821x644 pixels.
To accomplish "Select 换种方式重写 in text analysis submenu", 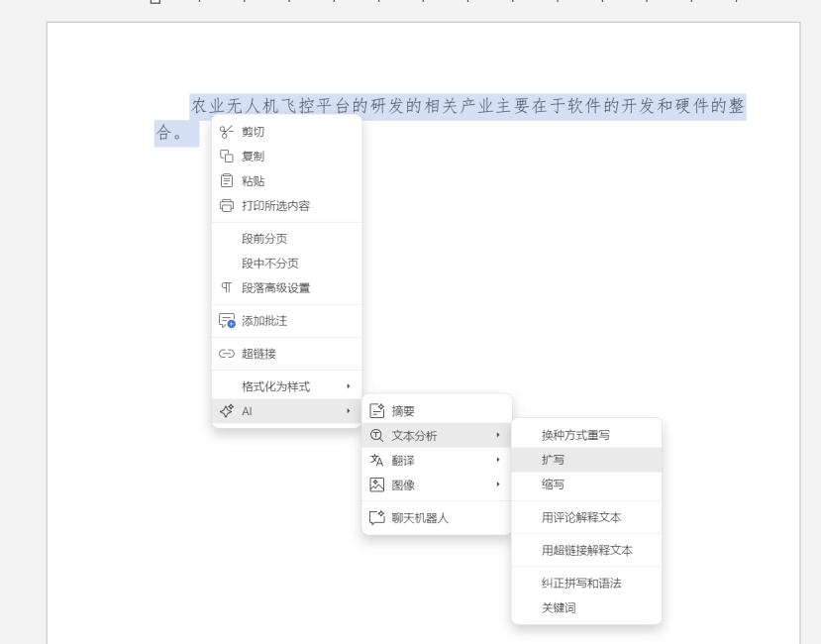I will [x=586, y=435].
